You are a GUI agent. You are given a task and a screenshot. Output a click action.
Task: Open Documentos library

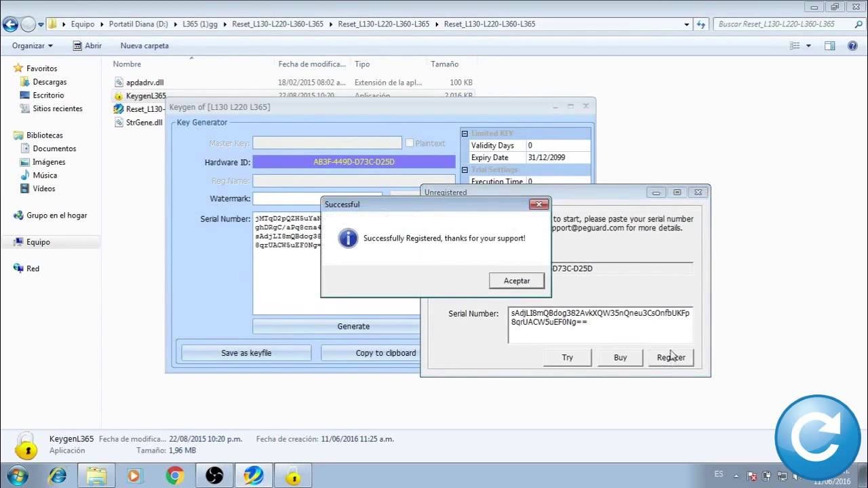[54, 148]
